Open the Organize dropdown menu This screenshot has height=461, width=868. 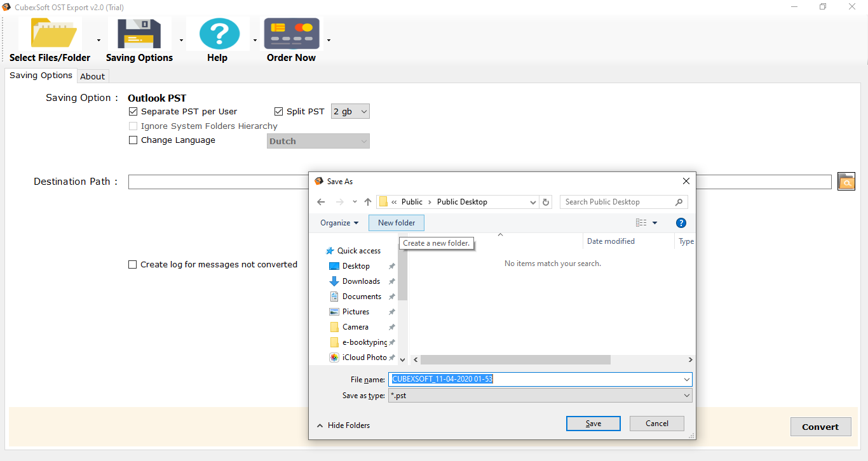tap(339, 223)
